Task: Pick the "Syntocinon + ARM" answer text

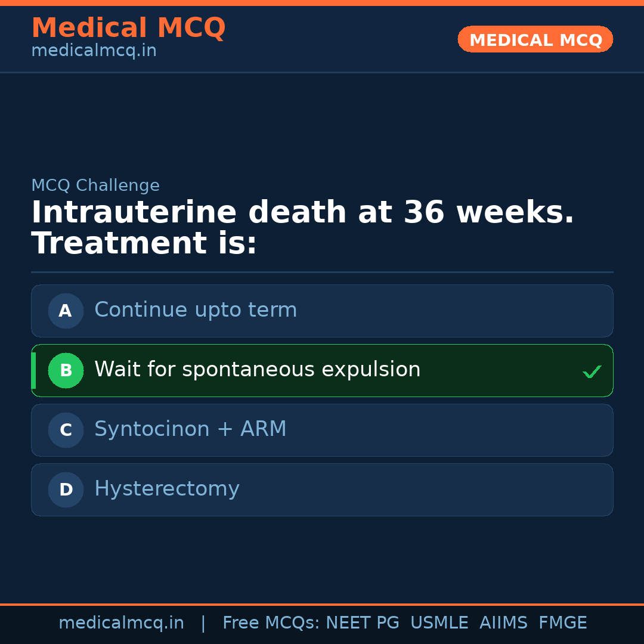Action: tap(190, 429)
